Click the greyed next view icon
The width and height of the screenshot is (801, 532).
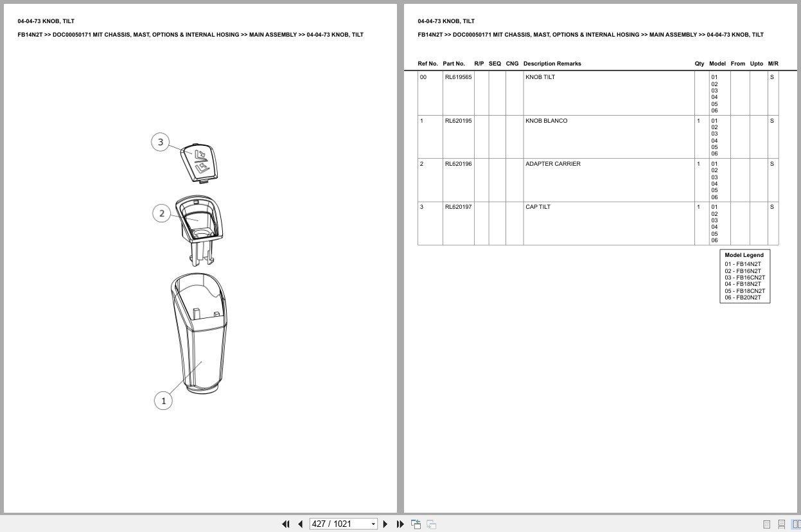[x=431, y=524]
